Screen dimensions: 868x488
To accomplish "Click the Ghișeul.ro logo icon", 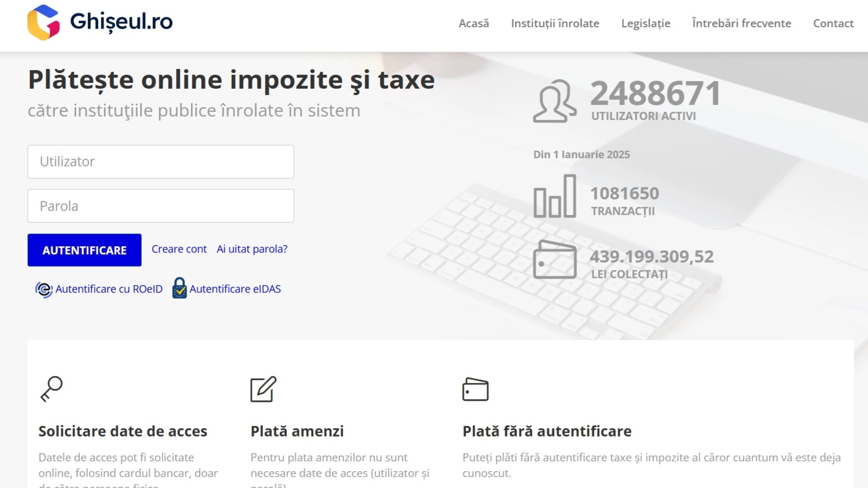I will pos(43,23).
